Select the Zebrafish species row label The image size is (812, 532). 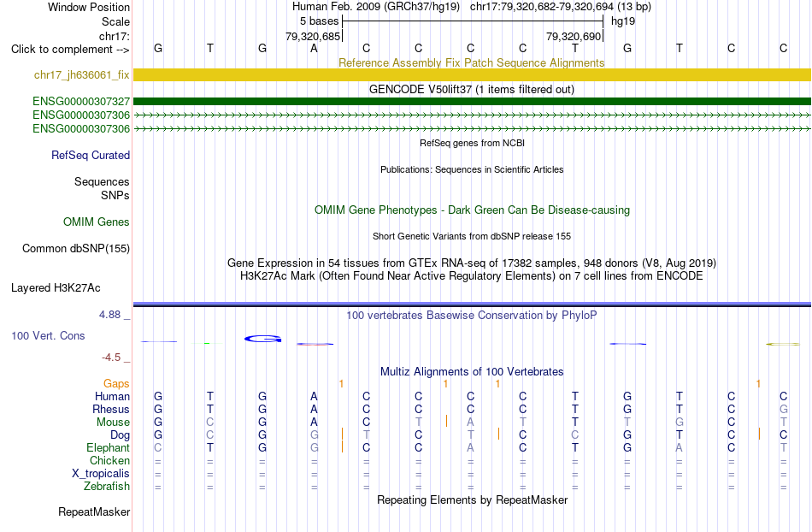point(107,486)
